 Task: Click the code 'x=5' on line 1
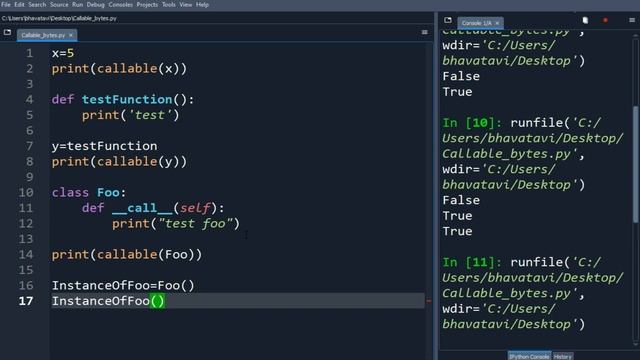(63, 53)
